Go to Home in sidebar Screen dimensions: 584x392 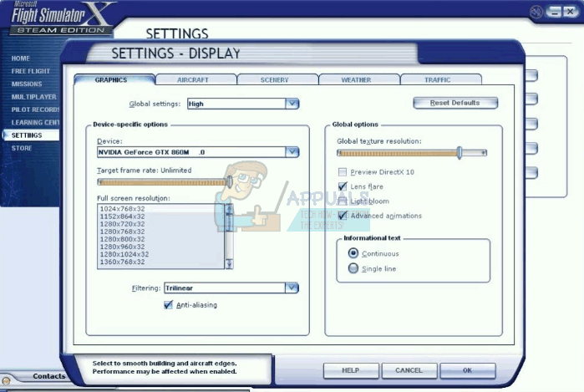[x=21, y=59]
